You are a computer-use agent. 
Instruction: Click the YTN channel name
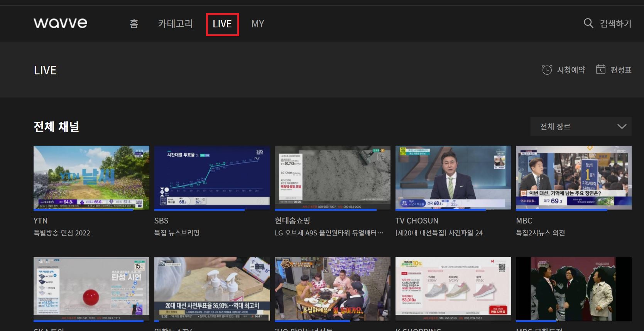[41, 221]
